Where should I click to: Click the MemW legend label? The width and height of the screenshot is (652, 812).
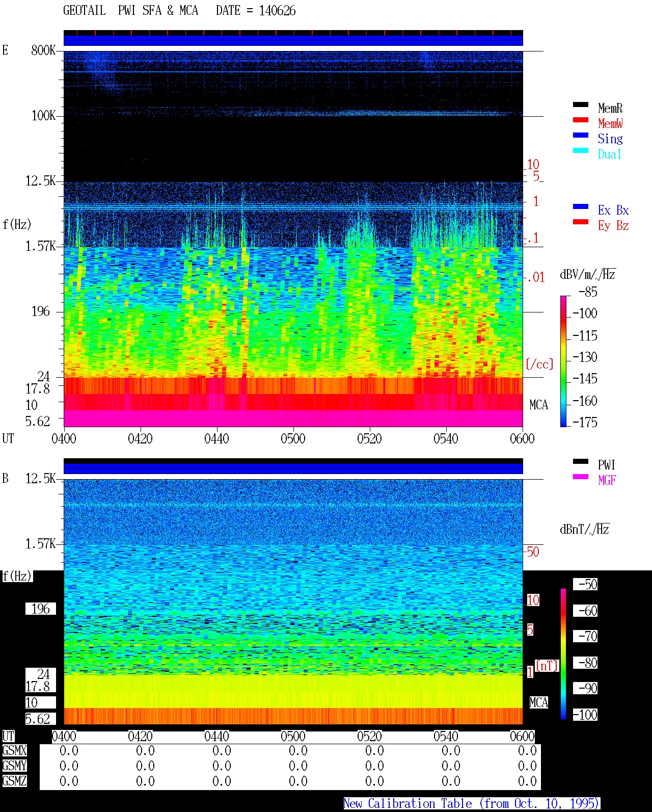(x=610, y=123)
